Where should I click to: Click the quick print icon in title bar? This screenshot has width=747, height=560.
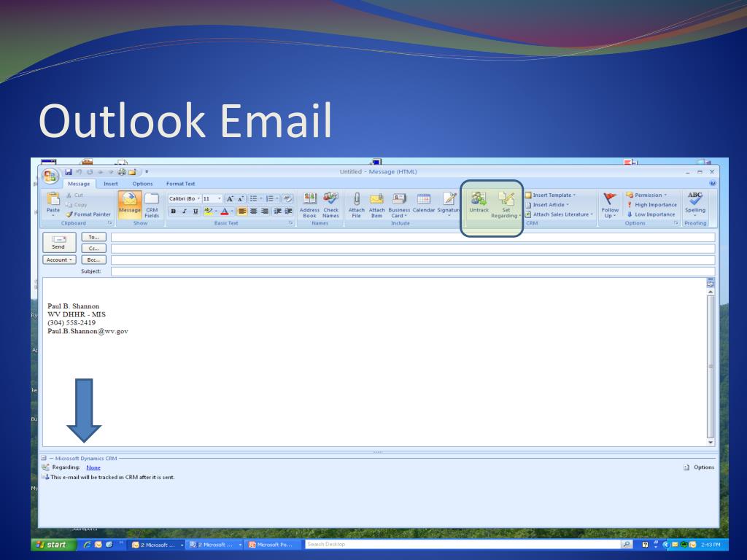point(122,172)
